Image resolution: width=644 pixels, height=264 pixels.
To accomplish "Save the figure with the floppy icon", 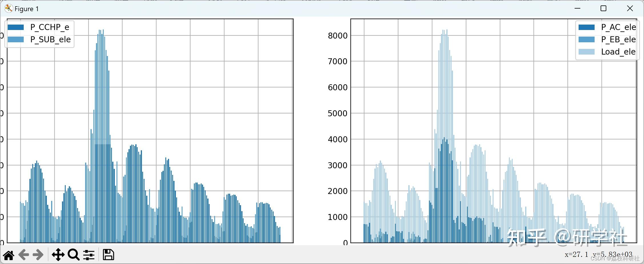I will (x=109, y=255).
